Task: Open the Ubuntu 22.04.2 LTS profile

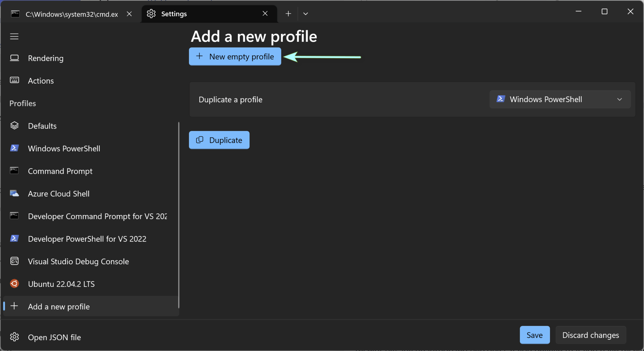Action: [x=61, y=284]
